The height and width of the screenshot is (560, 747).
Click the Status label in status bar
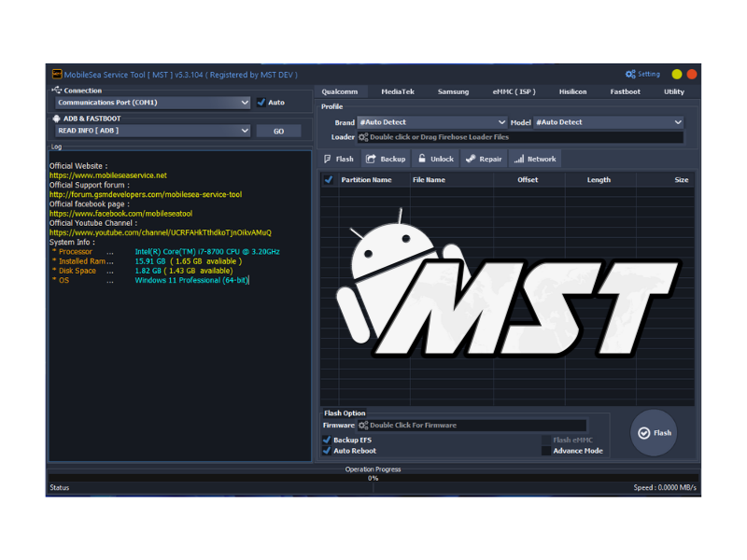pos(60,487)
